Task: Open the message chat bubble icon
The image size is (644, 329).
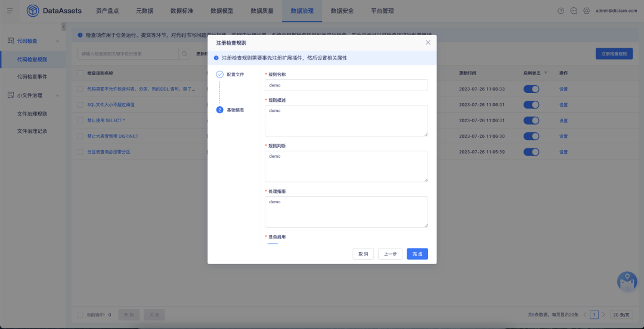Action: (x=574, y=11)
